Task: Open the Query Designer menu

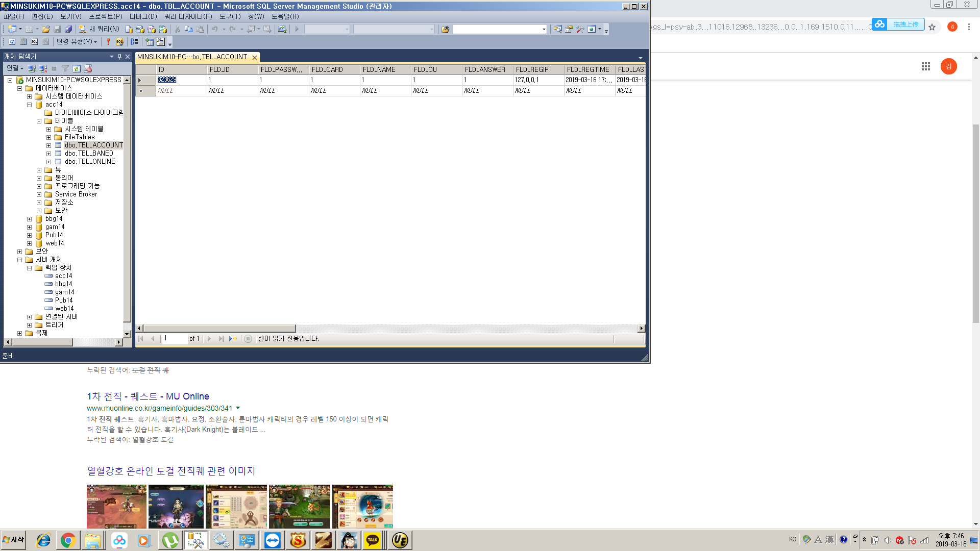Action: point(188,16)
